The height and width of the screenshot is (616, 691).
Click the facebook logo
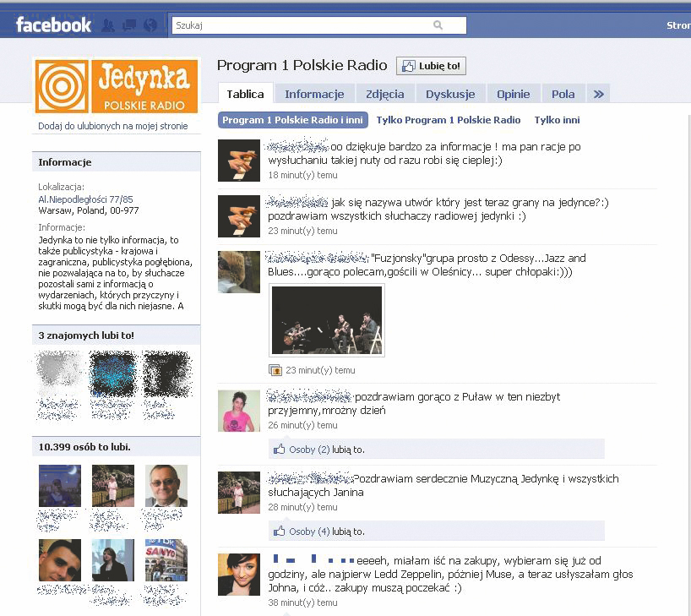52,25
